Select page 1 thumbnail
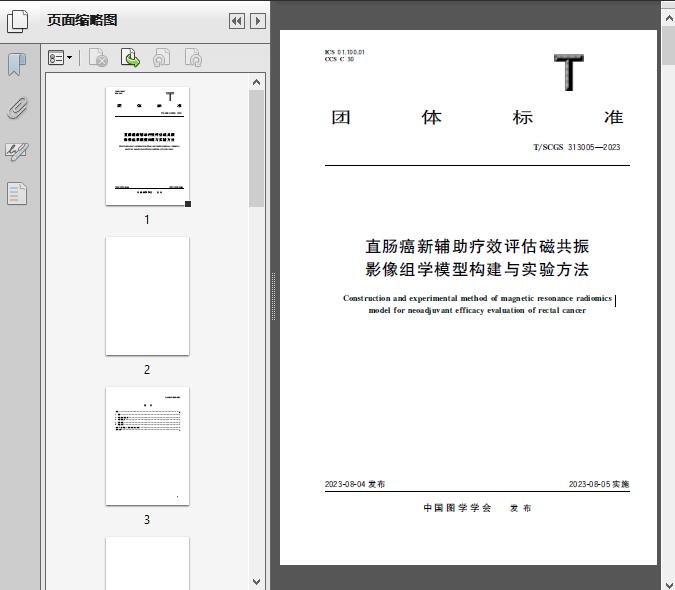Image resolution: width=675 pixels, height=590 pixels. 147,146
